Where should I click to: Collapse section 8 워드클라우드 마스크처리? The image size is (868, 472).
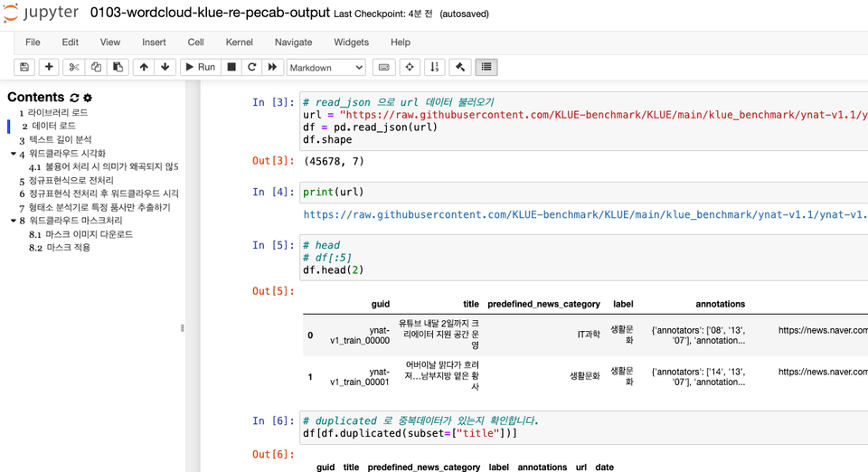[x=14, y=221]
